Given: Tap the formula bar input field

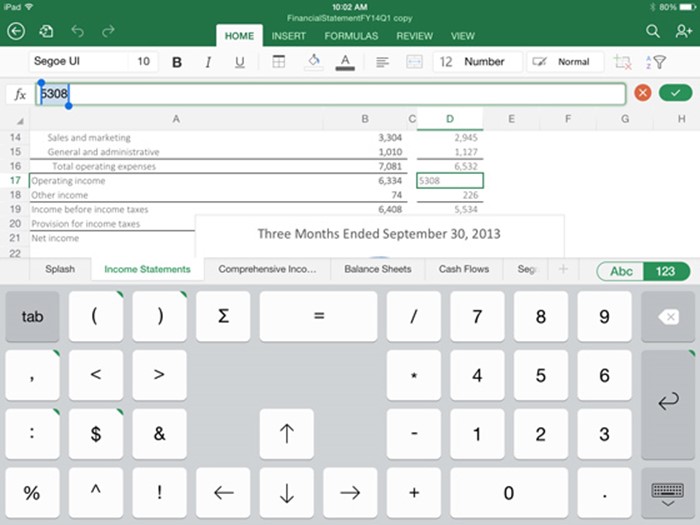Looking at the screenshot, I should (x=330, y=94).
